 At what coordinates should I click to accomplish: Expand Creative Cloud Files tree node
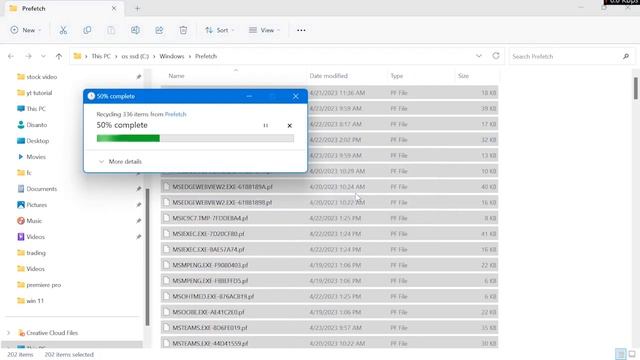pos(9,333)
